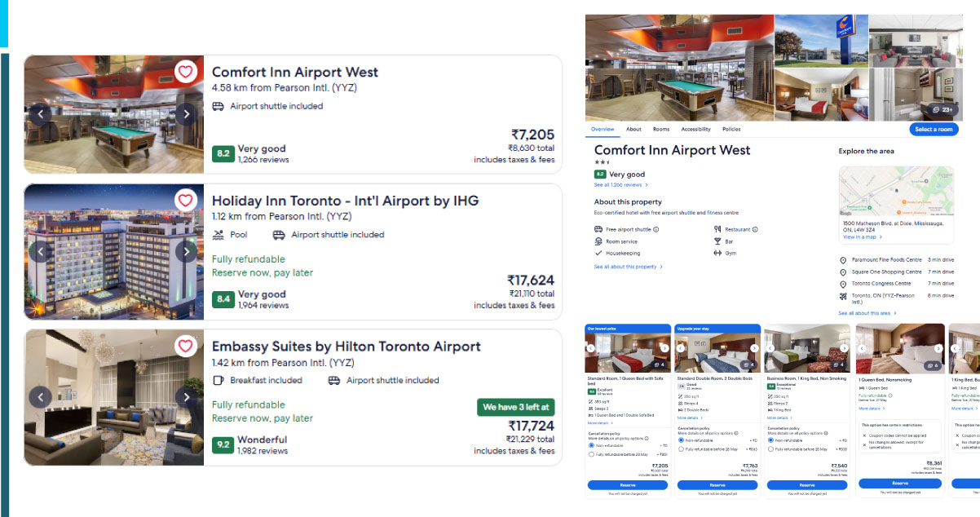
Task: Switch to the Rooms tab
Action: click(660, 129)
